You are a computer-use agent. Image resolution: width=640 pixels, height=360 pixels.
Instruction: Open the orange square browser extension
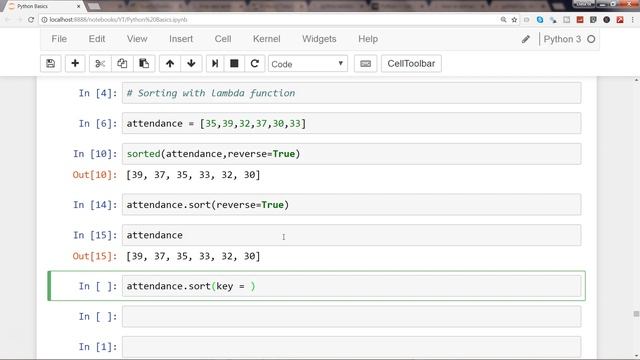(x=580, y=20)
